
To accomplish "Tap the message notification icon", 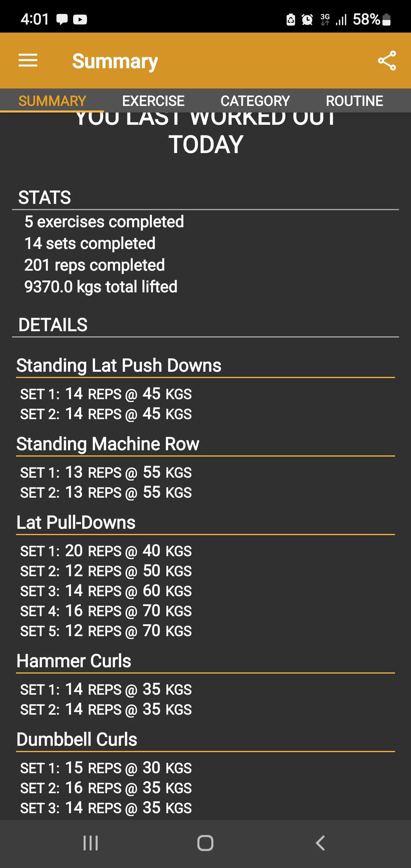I will [x=63, y=19].
